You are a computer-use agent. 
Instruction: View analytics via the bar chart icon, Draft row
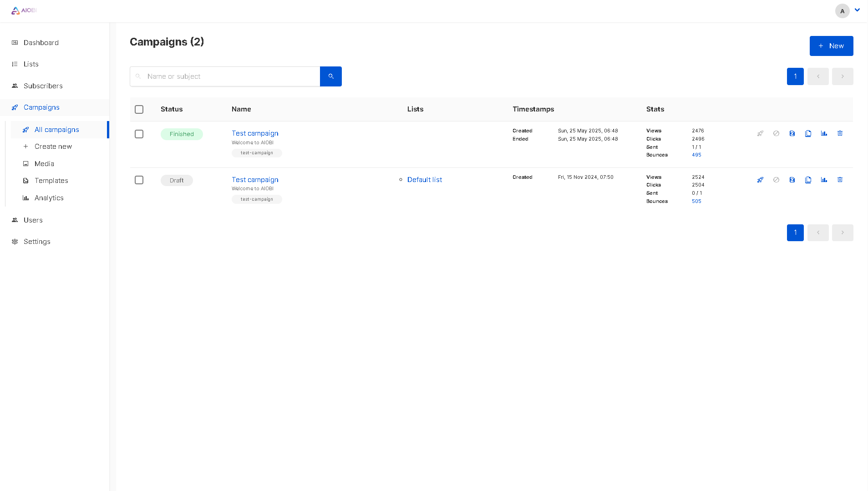click(x=824, y=180)
